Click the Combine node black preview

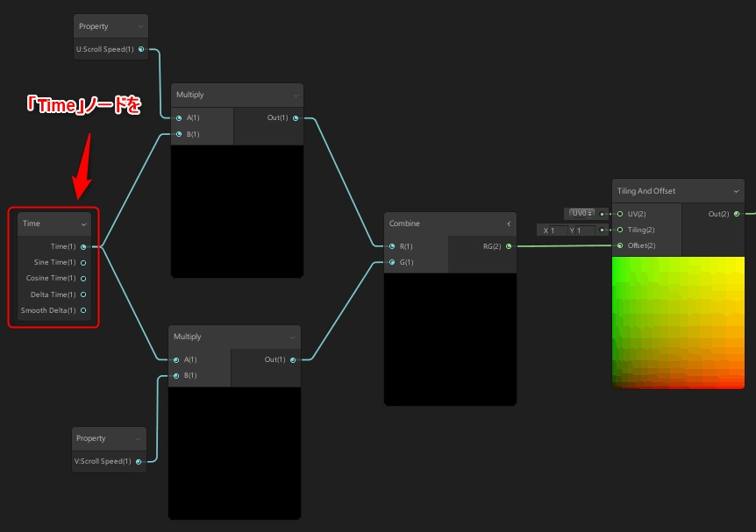(450, 339)
